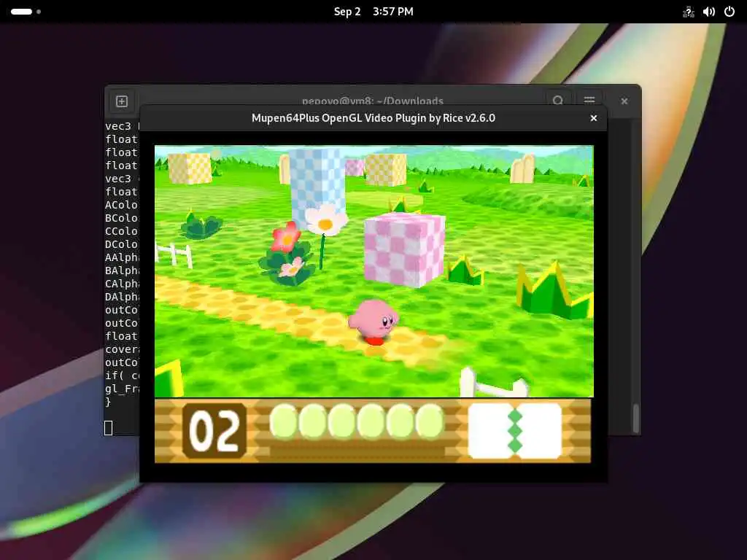747x560 pixels.
Task: Click the "if( c" line in terminal
Action: coord(122,376)
